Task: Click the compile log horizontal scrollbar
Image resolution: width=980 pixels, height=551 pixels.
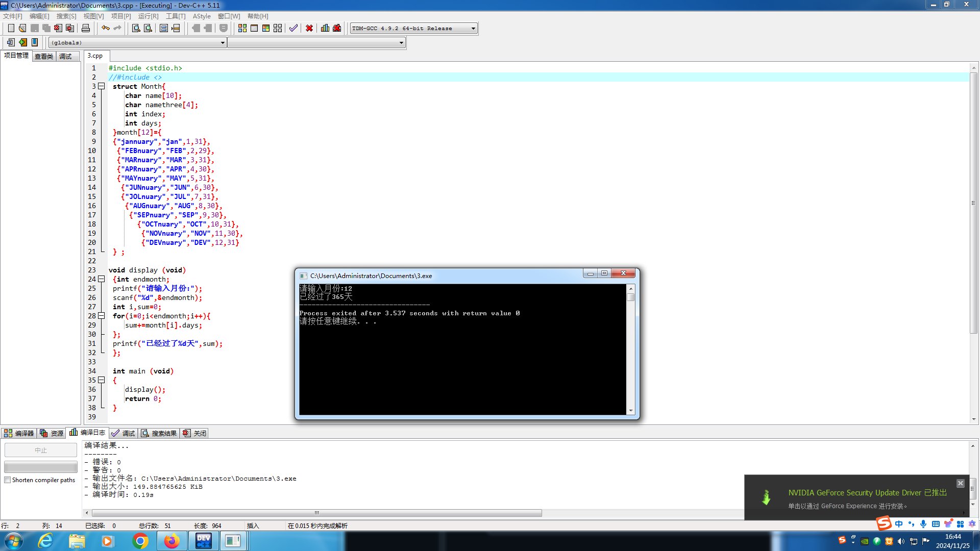Action: coord(316,513)
